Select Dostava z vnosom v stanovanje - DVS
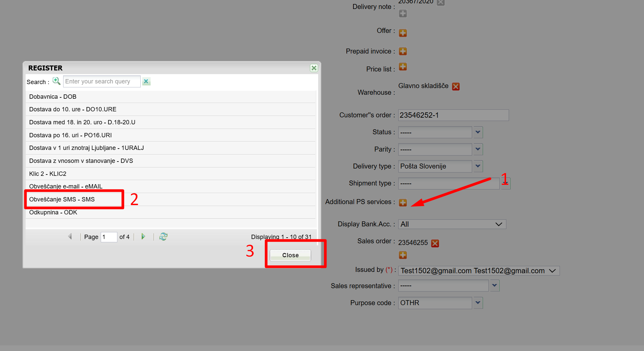Image resolution: width=644 pixels, height=351 pixels. pyautogui.click(x=171, y=161)
